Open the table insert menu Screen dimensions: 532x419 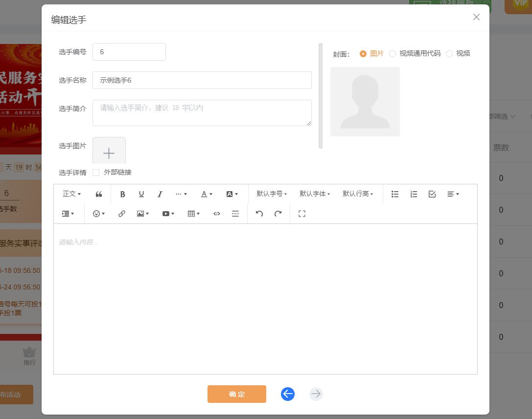click(194, 214)
